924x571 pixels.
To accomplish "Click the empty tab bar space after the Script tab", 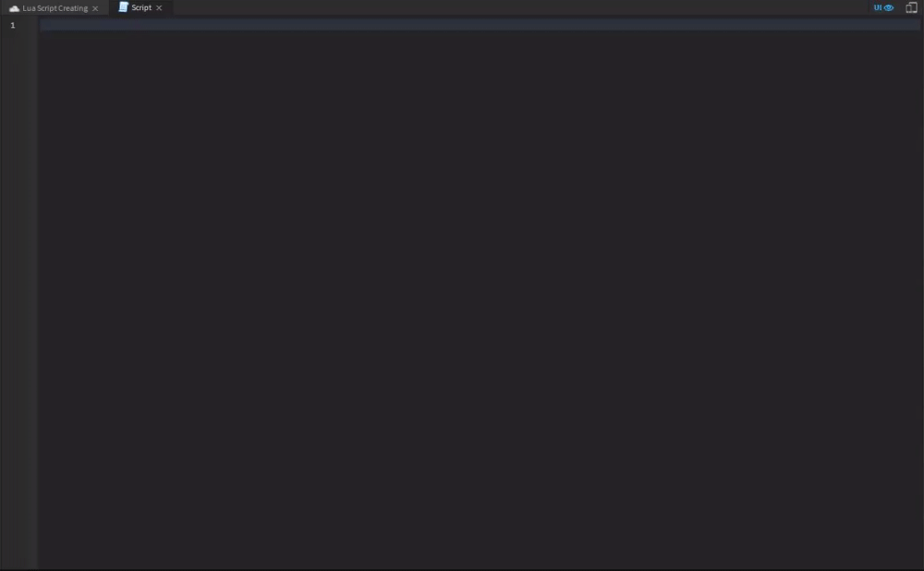I will coord(518,7).
